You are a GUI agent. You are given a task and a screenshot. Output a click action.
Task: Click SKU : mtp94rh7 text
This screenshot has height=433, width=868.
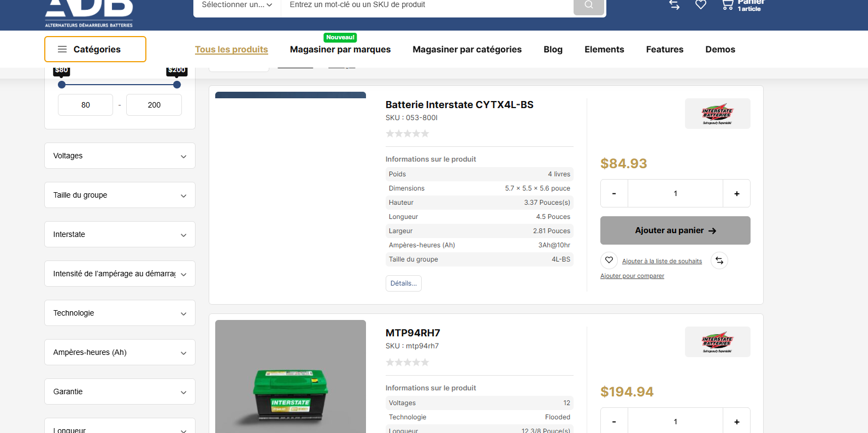(x=412, y=346)
